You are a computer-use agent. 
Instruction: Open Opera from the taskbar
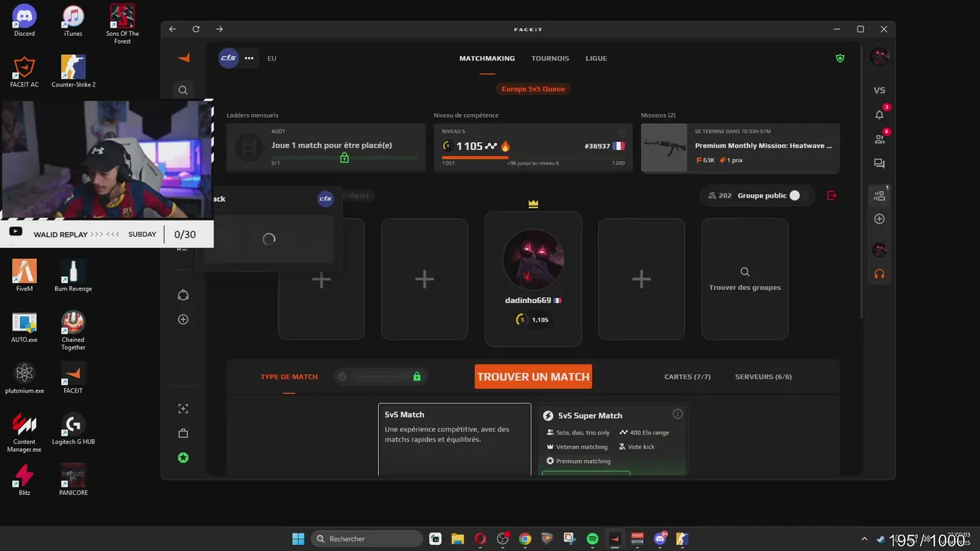click(480, 539)
